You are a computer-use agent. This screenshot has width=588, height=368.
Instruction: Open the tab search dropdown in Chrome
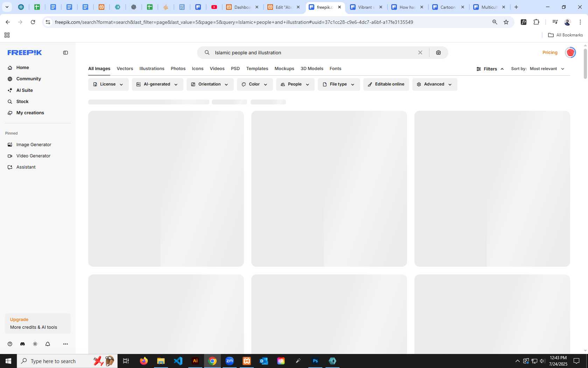pyautogui.click(x=7, y=7)
